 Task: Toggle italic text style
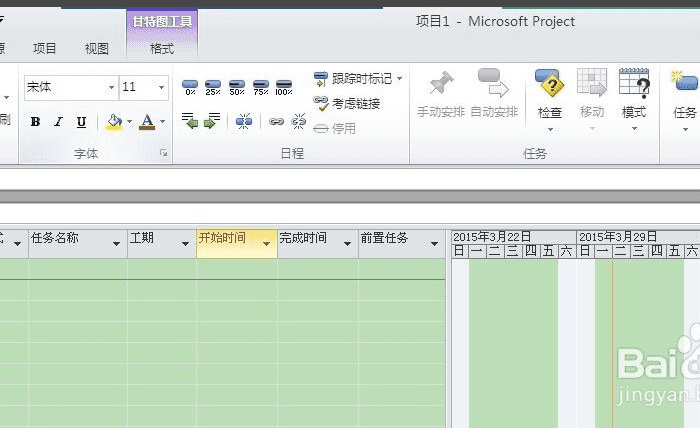tap(58, 122)
